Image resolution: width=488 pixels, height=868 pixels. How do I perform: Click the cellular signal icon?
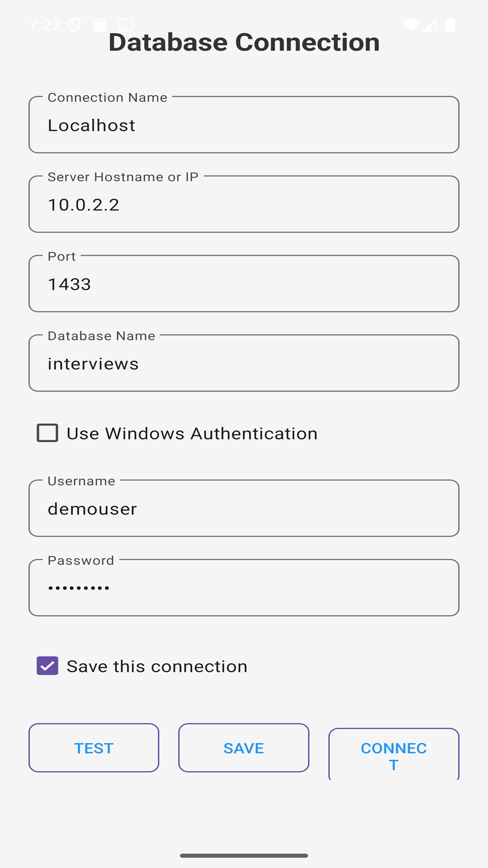point(431,25)
